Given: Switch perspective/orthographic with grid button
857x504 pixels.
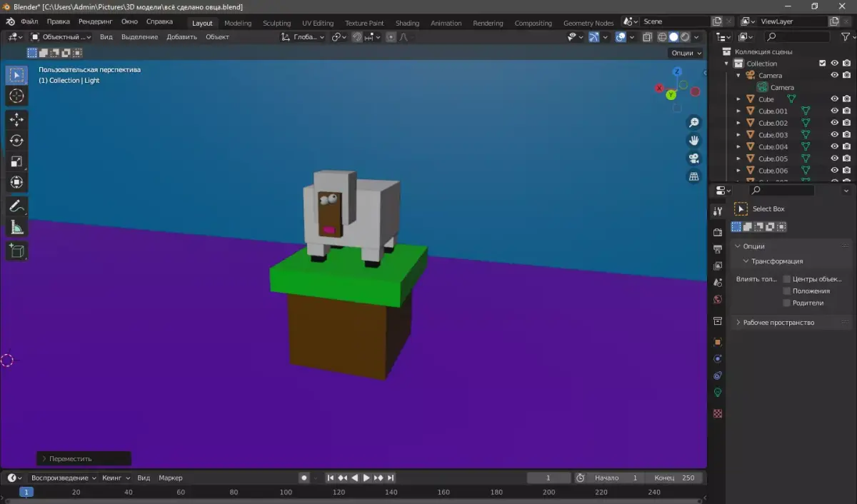Looking at the screenshot, I should tap(693, 176).
